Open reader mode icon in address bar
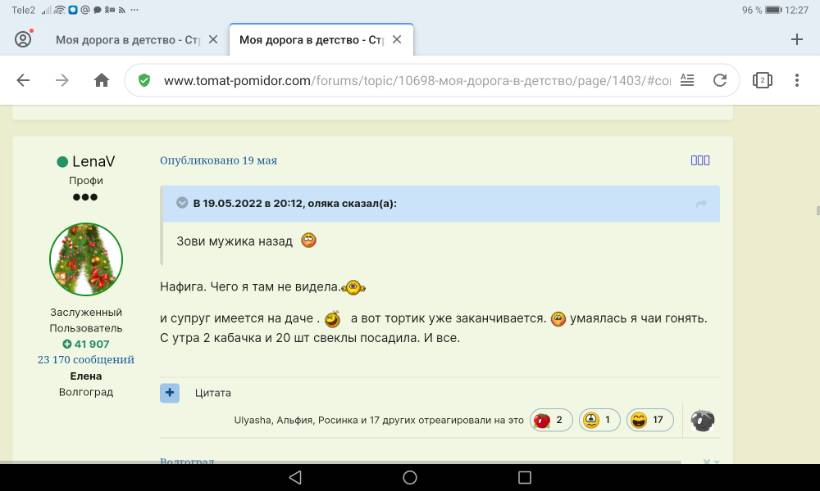 pyautogui.click(x=687, y=81)
